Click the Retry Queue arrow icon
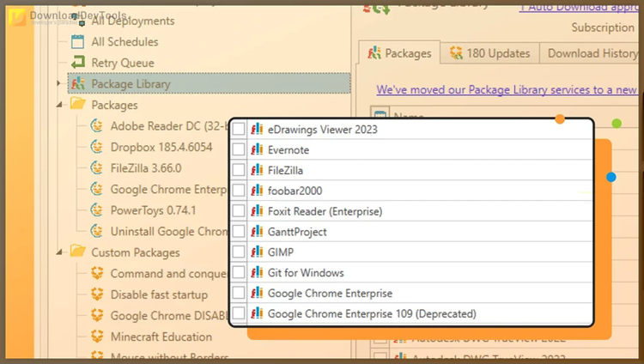644x364 pixels. 77,63
